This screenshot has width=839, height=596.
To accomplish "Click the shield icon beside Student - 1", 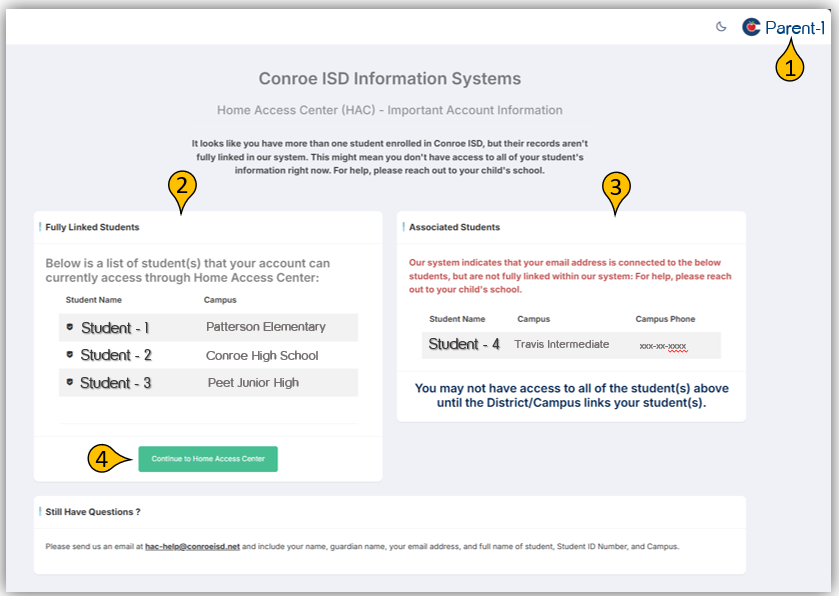I will [x=69, y=327].
